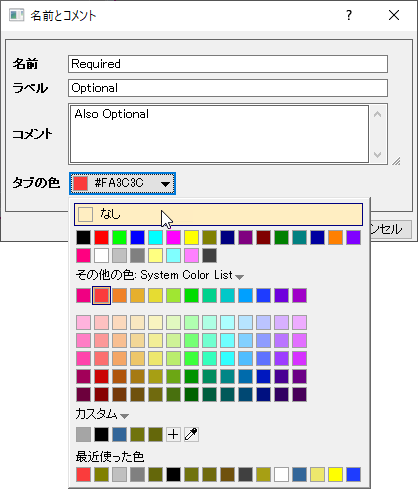418x489 pixels.
Task: Pick the white swatch in the second row
Action: pyautogui.click(x=101, y=256)
